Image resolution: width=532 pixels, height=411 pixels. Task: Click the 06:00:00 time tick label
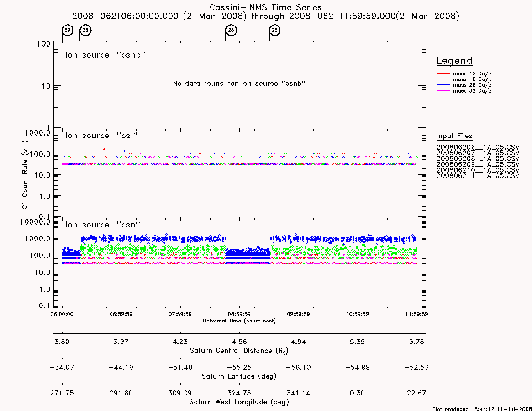[x=62, y=314]
